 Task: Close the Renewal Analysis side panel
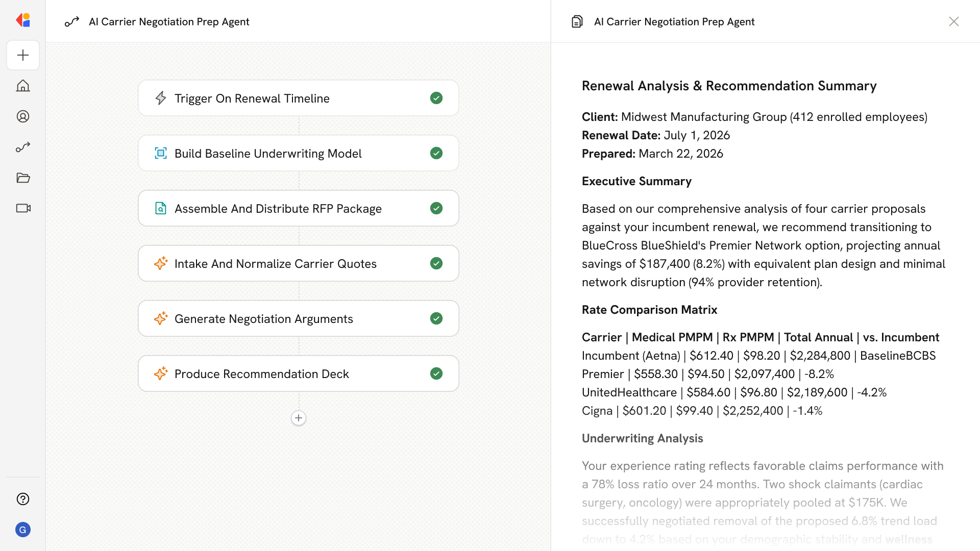point(953,21)
